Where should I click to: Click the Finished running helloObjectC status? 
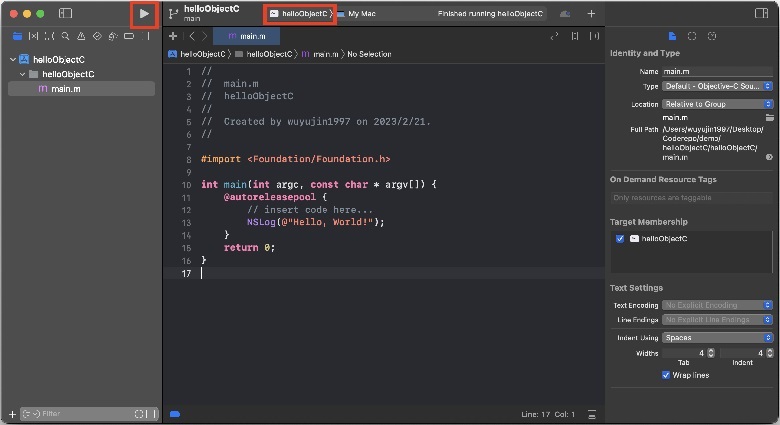490,14
